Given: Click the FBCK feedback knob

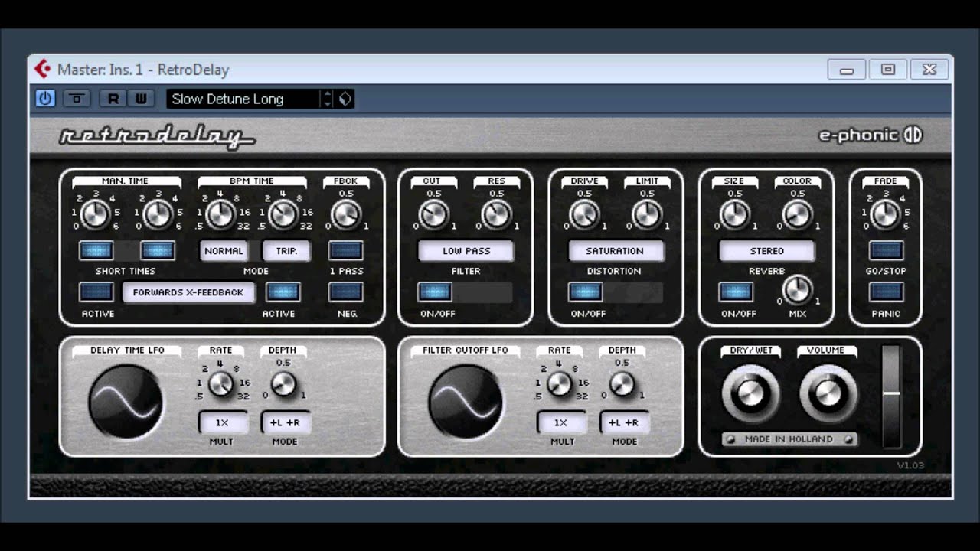Looking at the screenshot, I should tap(346, 215).
